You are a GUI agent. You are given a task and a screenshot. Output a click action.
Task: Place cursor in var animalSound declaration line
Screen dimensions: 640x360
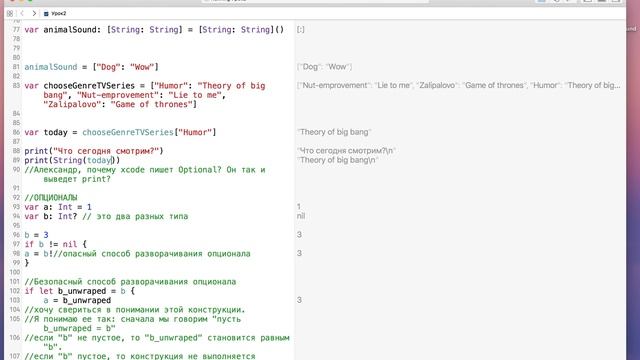[x=154, y=30]
